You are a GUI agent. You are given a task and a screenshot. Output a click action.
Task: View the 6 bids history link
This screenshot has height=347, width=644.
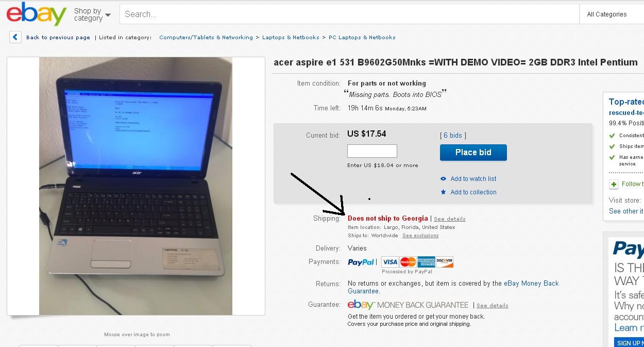[453, 136]
